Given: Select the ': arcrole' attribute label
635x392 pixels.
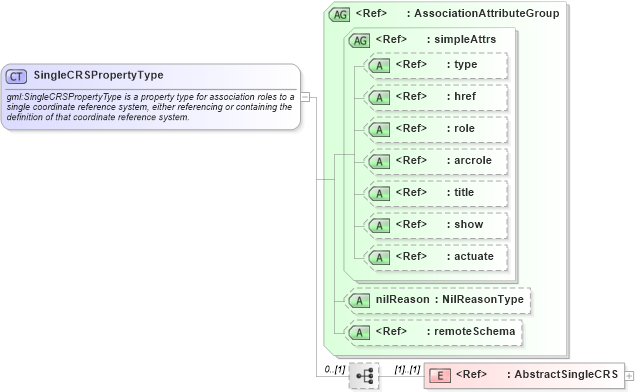Looking at the screenshot, I should [x=469, y=160].
